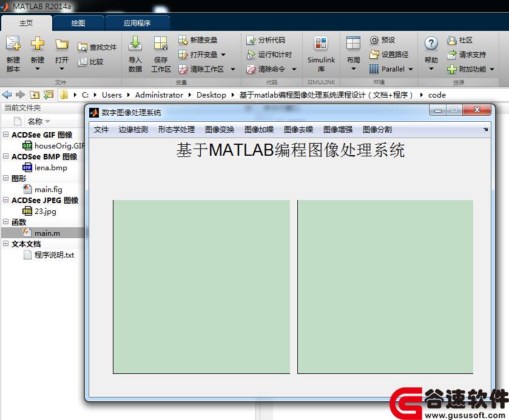This screenshot has height=420, width=509.
Task: Expand the Add-Ons (附加功能) dropdown arrow
Action: (492, 70)
